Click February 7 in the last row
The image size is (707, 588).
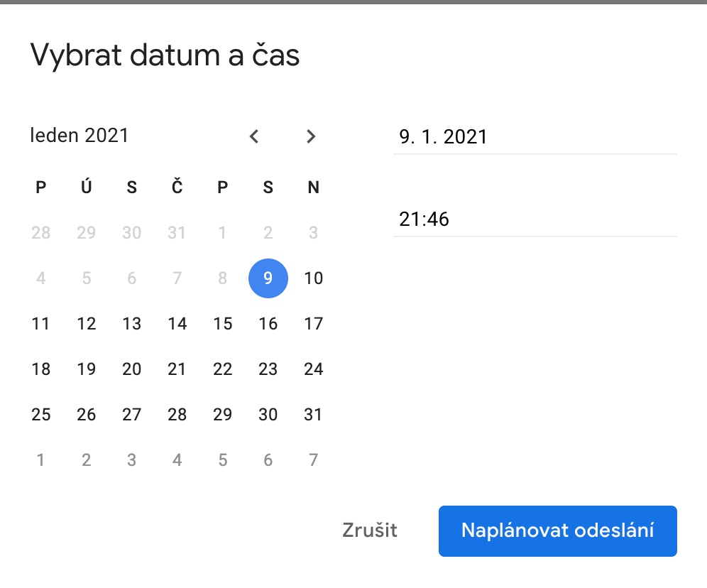(x=313, y=460)
